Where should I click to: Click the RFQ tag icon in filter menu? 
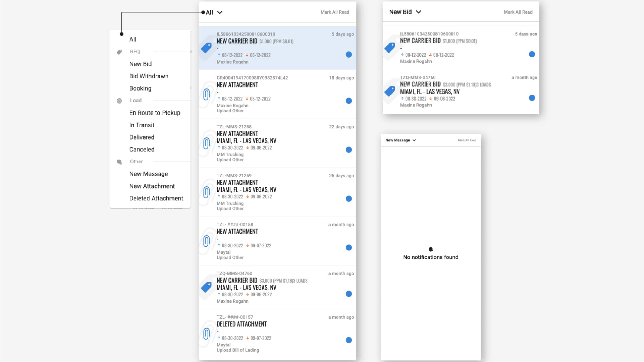pos(119,52)
